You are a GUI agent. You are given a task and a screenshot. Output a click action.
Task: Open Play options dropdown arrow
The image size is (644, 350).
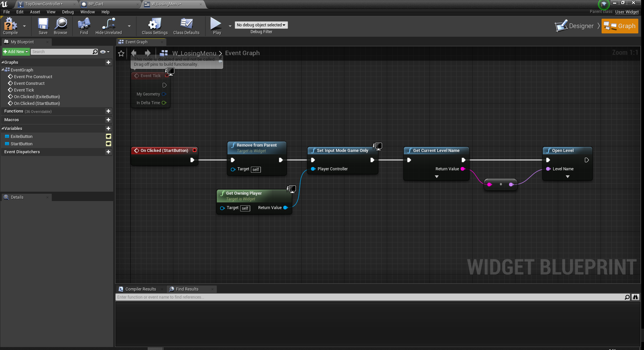(x=230, y=26)
